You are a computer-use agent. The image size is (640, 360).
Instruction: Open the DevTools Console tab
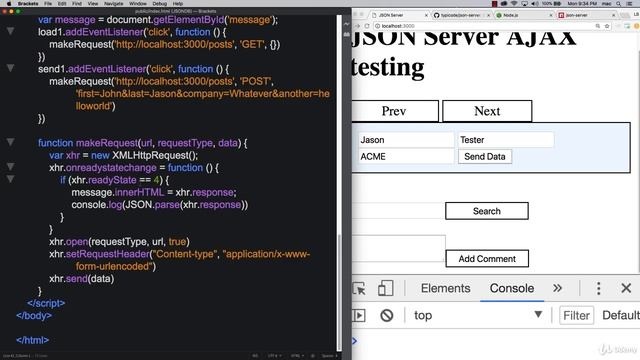coord(512,288)
